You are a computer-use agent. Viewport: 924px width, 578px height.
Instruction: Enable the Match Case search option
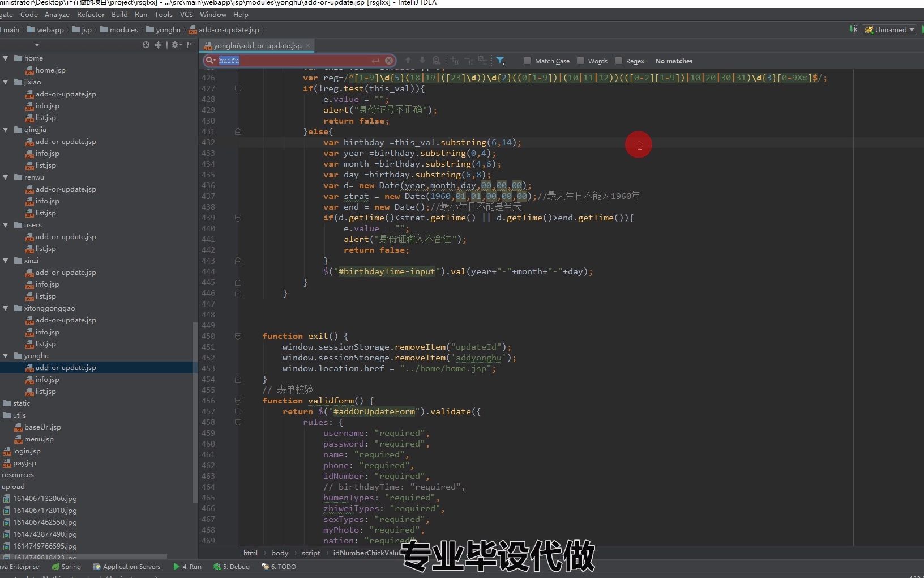coord(527,61)
